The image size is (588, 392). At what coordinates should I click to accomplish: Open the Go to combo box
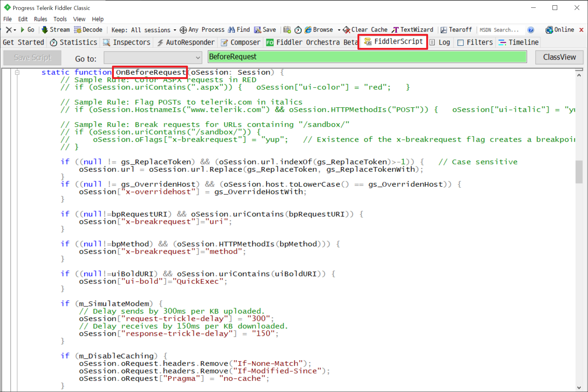click(x=153, y=58)
